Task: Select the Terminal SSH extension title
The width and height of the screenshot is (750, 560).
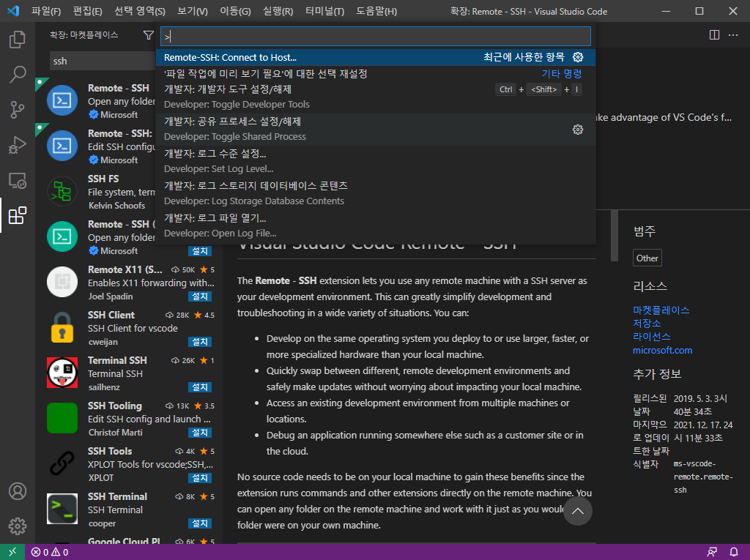Action: click(x=117, y=361)
